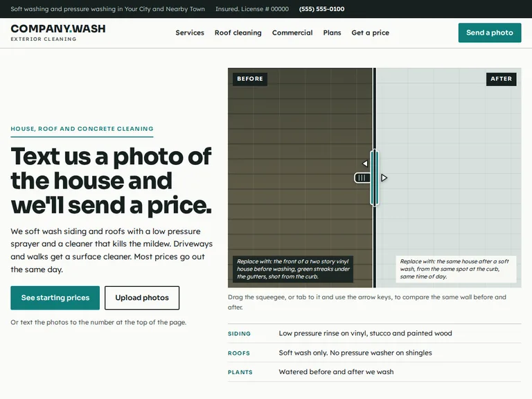Click the 'We soft wash siding' paragraph

(112, 250)
